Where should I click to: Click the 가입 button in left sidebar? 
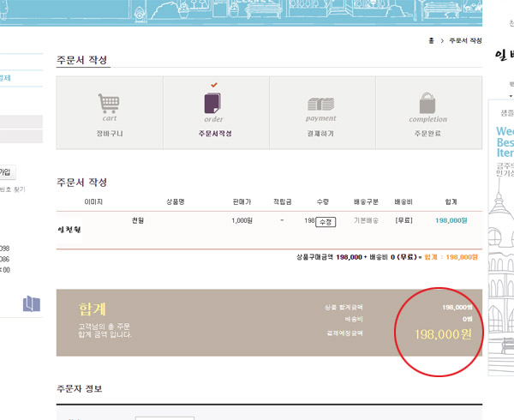pos(8,171)
